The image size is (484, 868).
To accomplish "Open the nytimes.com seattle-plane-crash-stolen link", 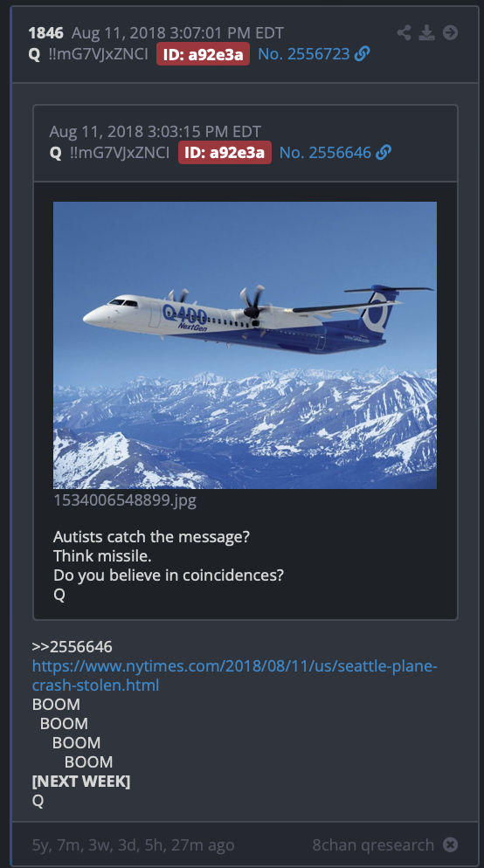I will click(x=235, y=675).
